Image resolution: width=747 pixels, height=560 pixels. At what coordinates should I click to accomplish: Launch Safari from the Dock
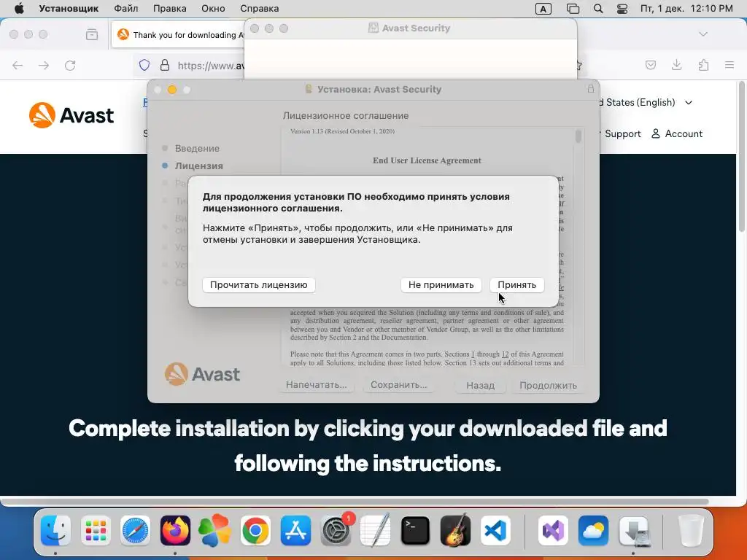(135, 531)
